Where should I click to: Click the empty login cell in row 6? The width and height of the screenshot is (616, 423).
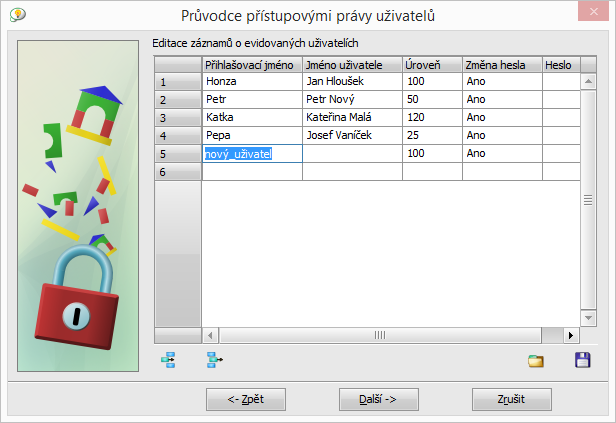coord(252,172)
